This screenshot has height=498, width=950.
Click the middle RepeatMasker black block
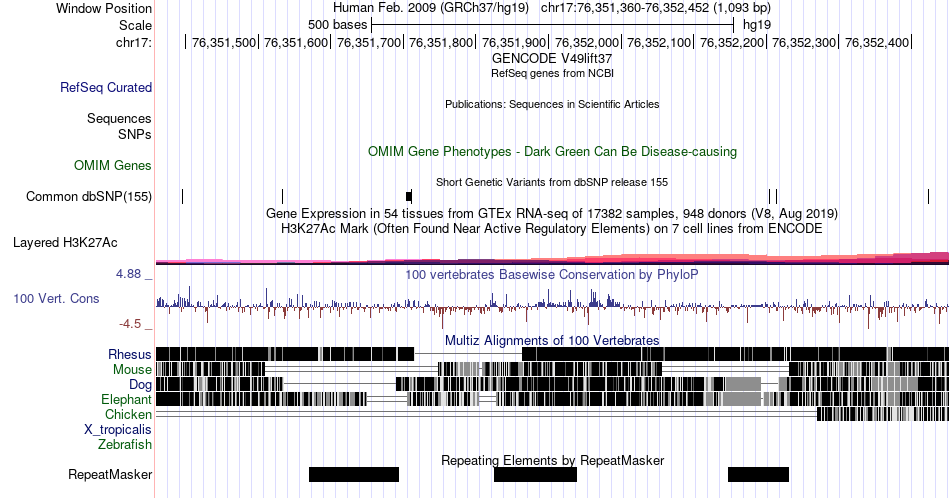pyautogui.click(x=536, y=474)
